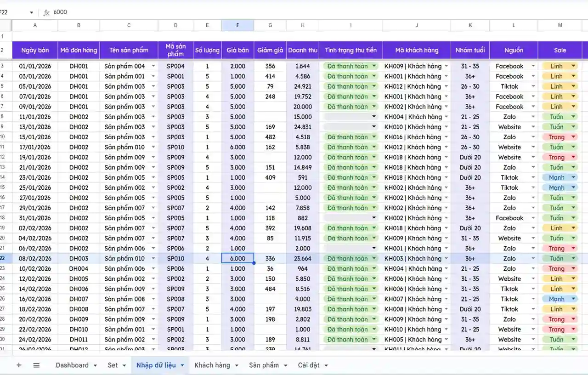Open the Nguồn dropdown arrow in row 5
Screen dimensions: 588x375
(533, 86)
